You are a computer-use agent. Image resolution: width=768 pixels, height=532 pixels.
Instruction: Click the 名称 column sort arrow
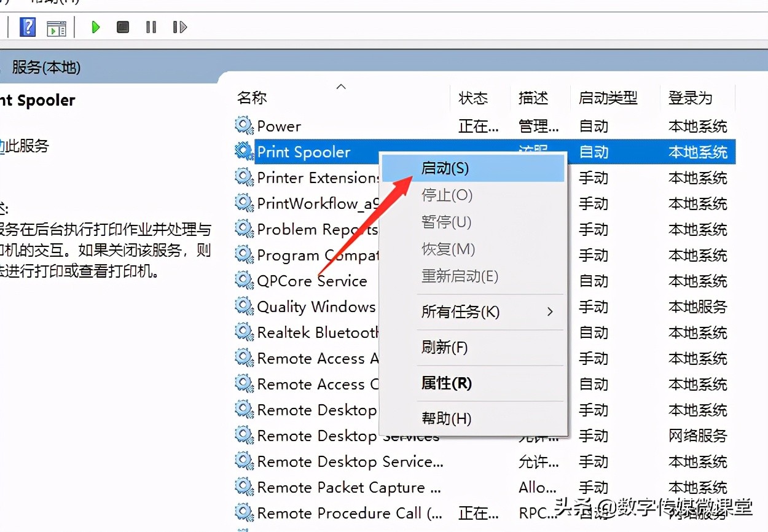(341, 87)
